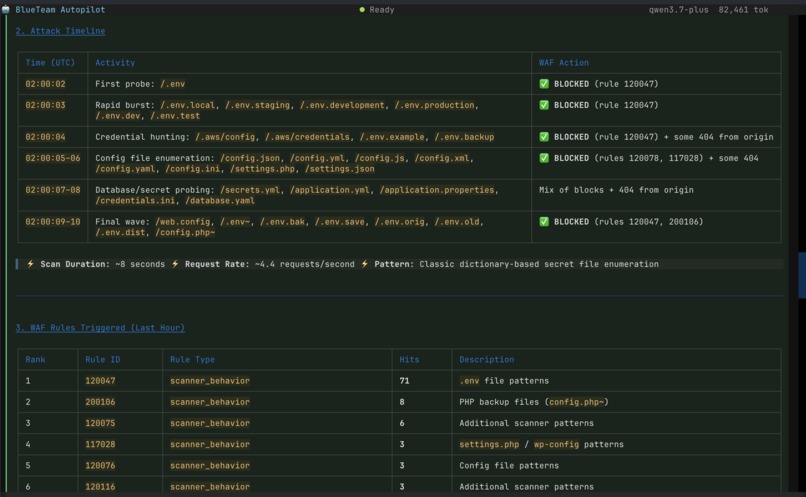Click the '/application.properties' path
Viewport: 806px width, 497px height.
click(x=437, y=190)
